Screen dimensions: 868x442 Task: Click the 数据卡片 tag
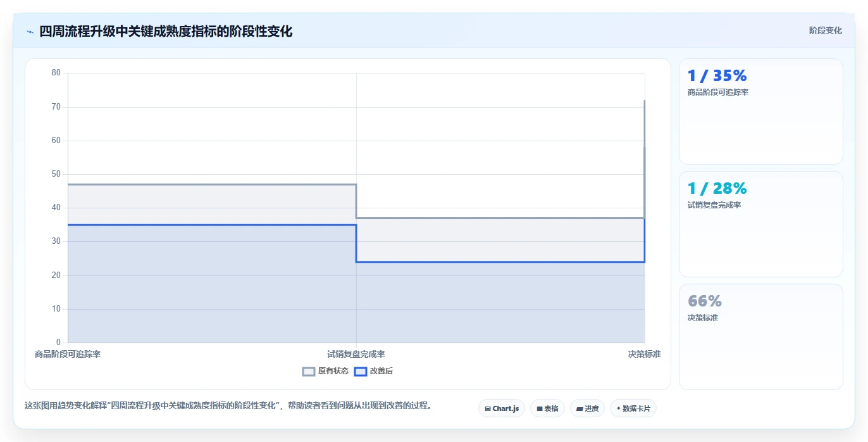tap(633, 408)
